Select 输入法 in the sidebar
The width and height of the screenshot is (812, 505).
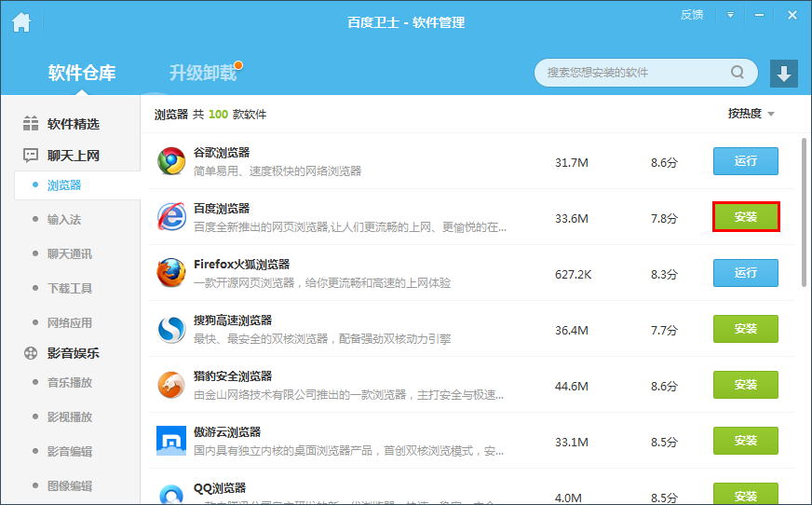(64, 220)
